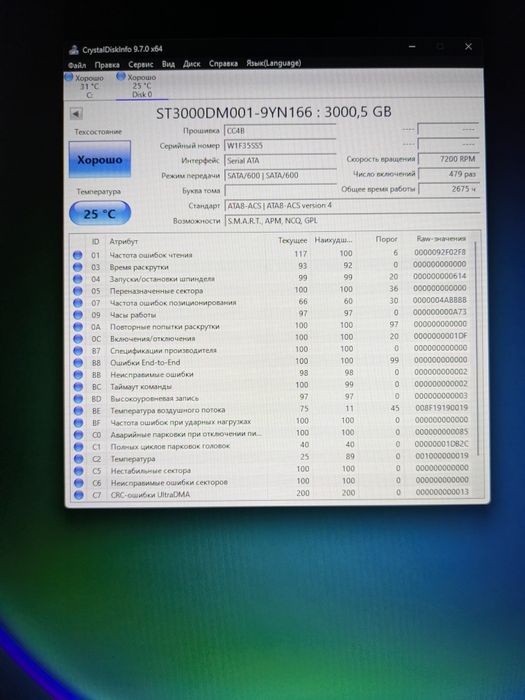Image resolution: width=525 pixels, height=700 pixels.
Task: Click status icon of Ошибки End-to-End row
Action: (78, 362)
